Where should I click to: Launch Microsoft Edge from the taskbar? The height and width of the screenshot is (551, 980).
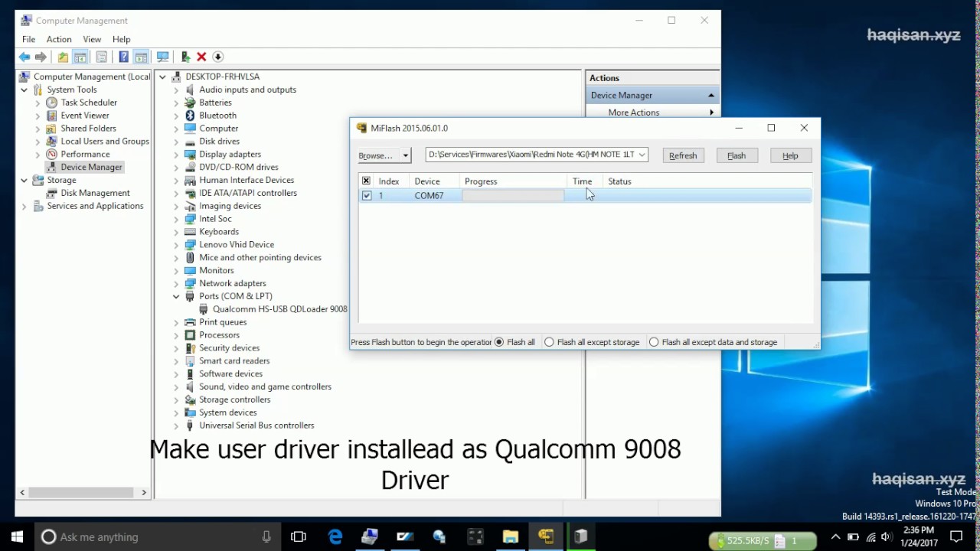point(335,537)
